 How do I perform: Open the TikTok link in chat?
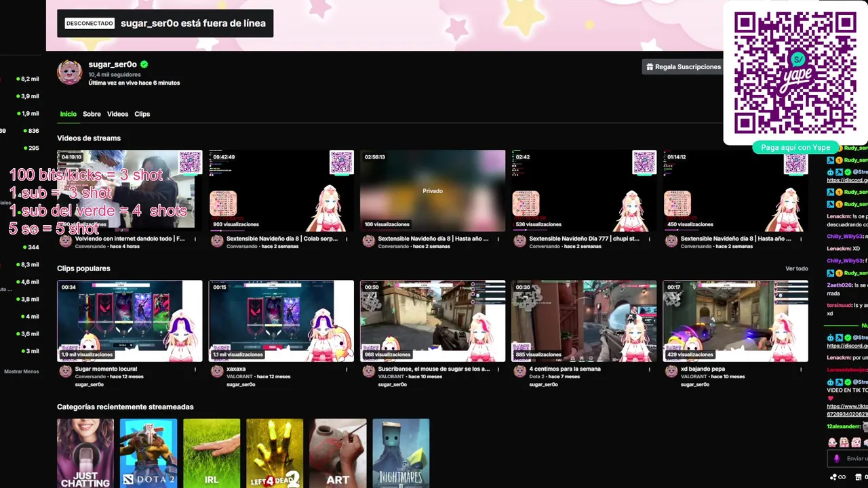click(x=847, y=410)
